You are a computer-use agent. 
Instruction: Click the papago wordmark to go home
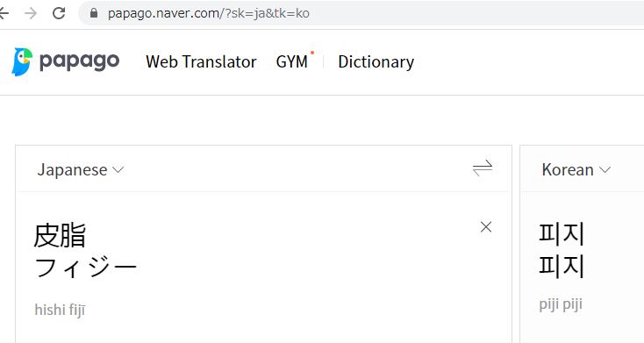(x=79, y=61)
